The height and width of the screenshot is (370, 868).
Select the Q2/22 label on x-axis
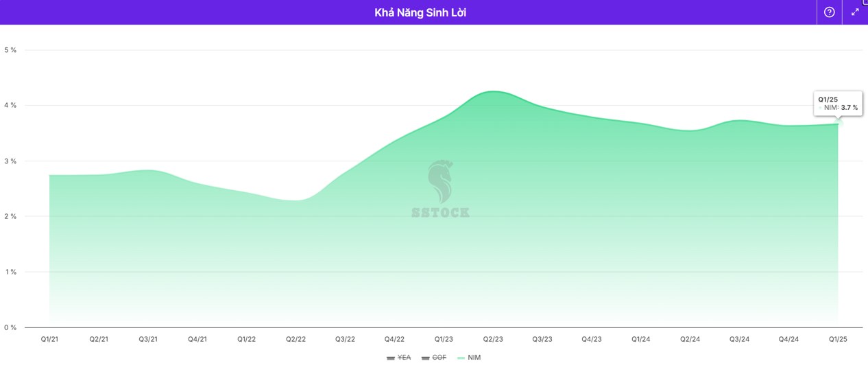click(x=296, y=339)
